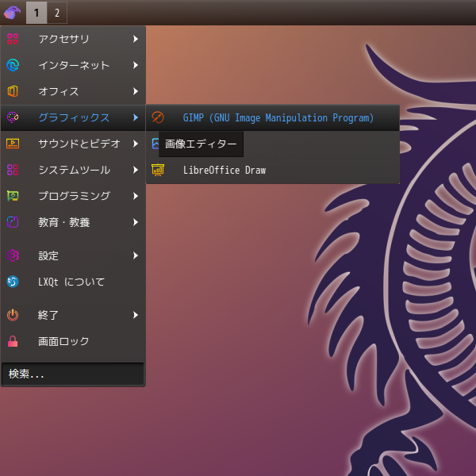Select LXQt について menu entry

73,282
